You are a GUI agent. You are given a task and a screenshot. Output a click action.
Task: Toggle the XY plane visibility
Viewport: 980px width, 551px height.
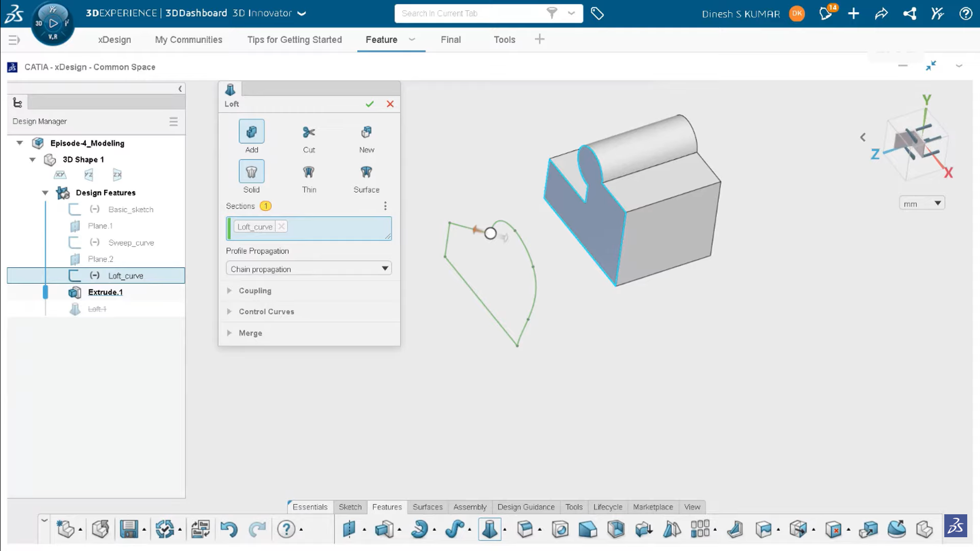(x=60, y=175)
